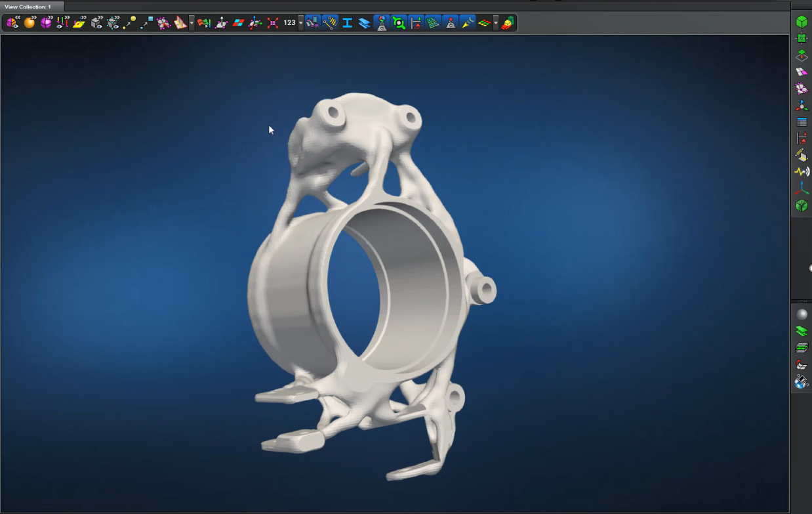
Task: Select the orange sphere shading tool
Action: 29,23
